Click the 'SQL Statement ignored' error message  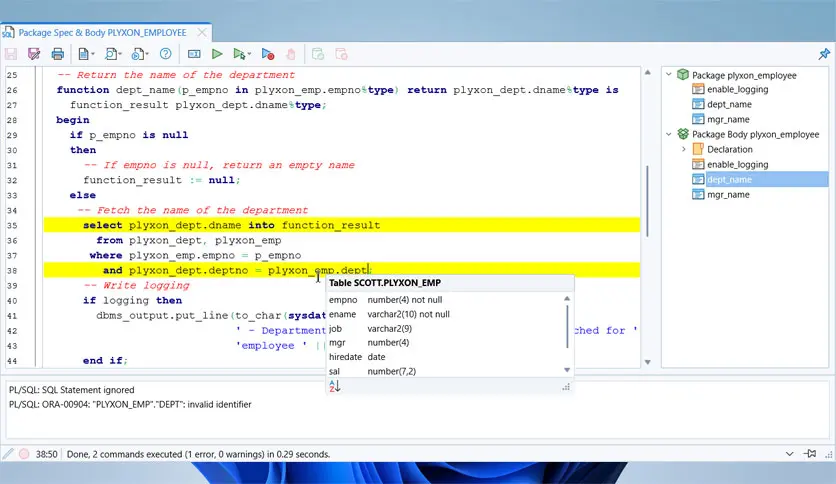tap(71, 390)
